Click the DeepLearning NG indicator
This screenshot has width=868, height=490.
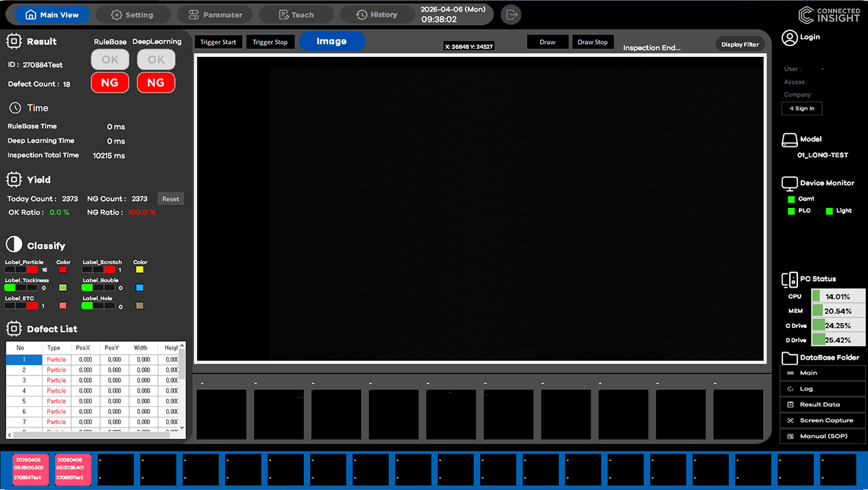pos(156,82)
